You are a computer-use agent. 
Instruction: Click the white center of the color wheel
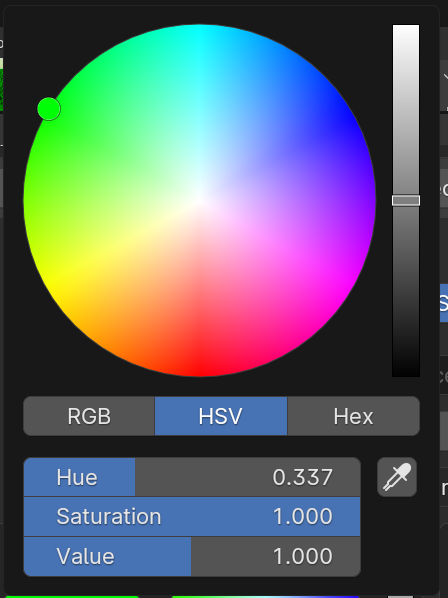point(200,200)
